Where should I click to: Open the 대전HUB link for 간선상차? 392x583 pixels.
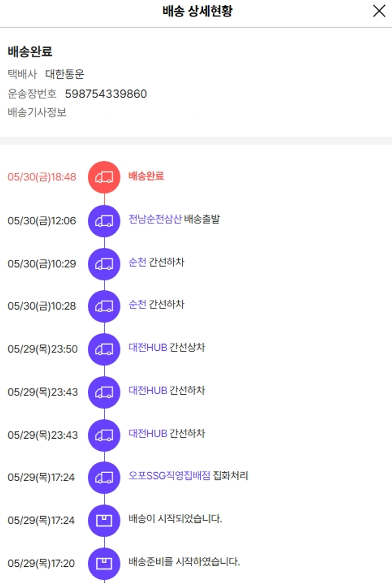coord(148,347)
